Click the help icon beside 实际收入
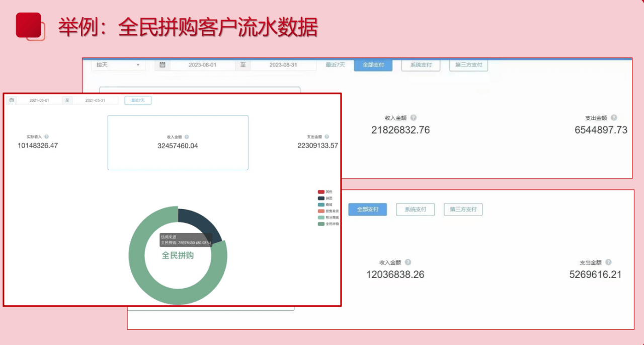644x345 pixels. point(46,135)
